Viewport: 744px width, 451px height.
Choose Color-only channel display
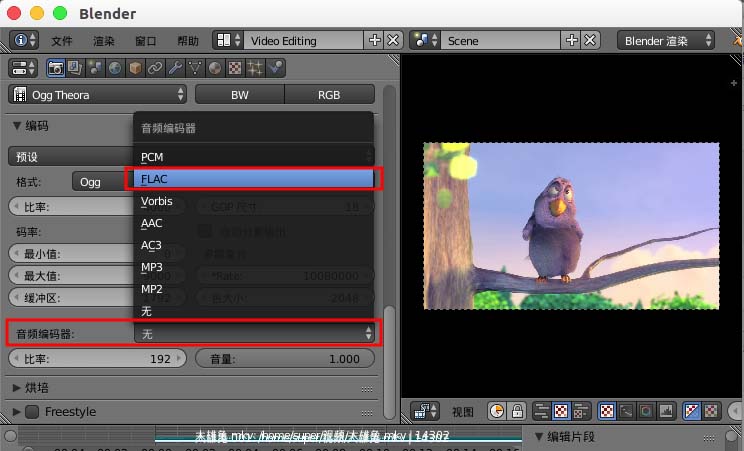(x=711, y=411)
